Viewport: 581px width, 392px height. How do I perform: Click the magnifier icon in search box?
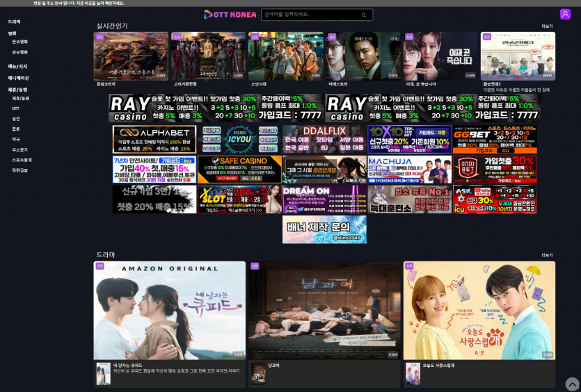click(363, 15)
